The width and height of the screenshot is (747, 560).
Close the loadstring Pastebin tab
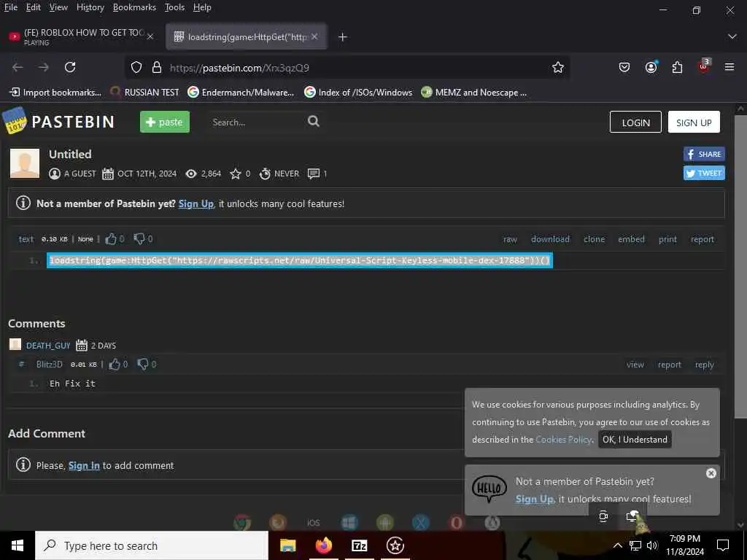point(314,36)
